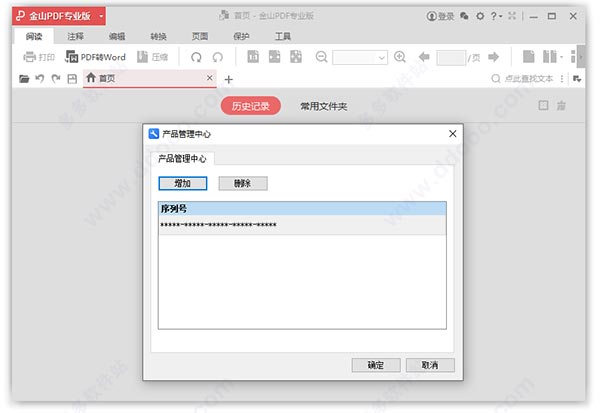Click the 点此查找文本 search box
600x413 pixels.
coord(522,78)
